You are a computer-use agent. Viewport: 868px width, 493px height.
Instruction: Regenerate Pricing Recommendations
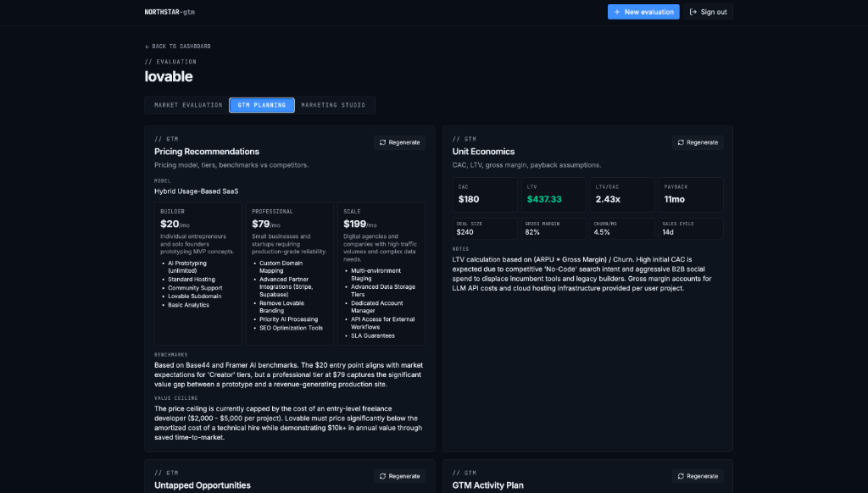[399, 142]
